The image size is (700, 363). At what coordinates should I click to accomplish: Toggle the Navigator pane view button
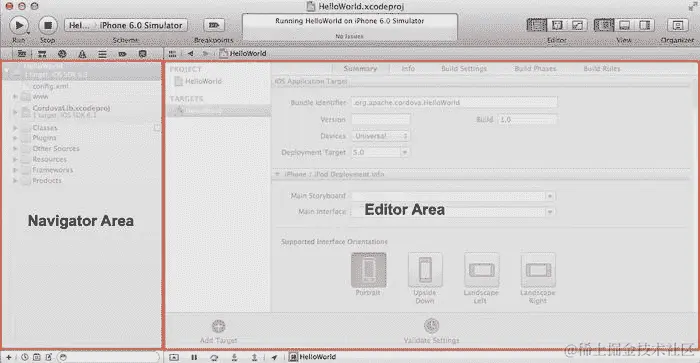tap(604, 25)
